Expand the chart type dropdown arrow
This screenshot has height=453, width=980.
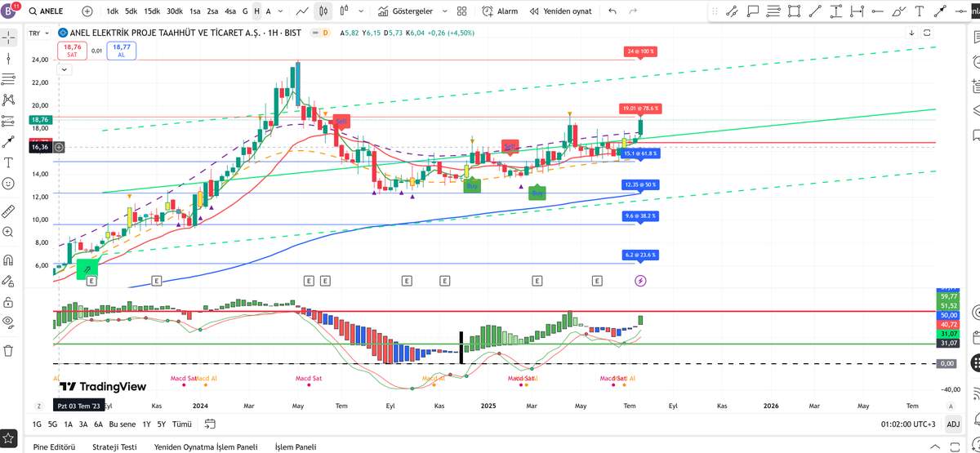(x=359, y=11)
